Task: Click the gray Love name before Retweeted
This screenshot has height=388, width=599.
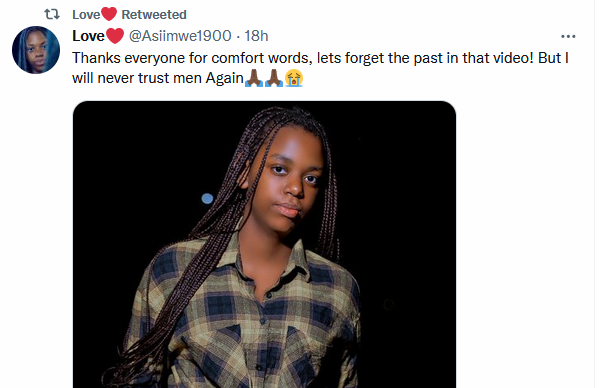Action: coord(86,15)
